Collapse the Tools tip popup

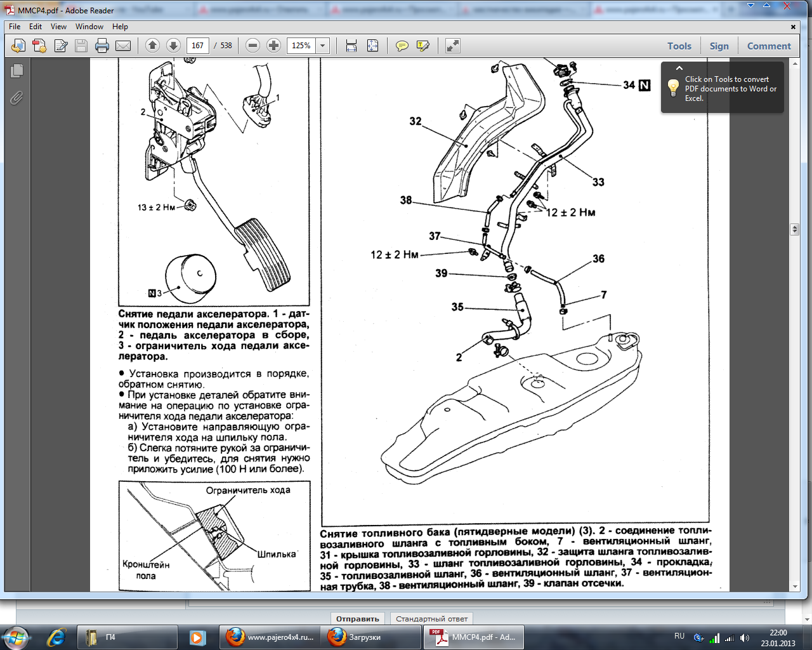(679, 68)
